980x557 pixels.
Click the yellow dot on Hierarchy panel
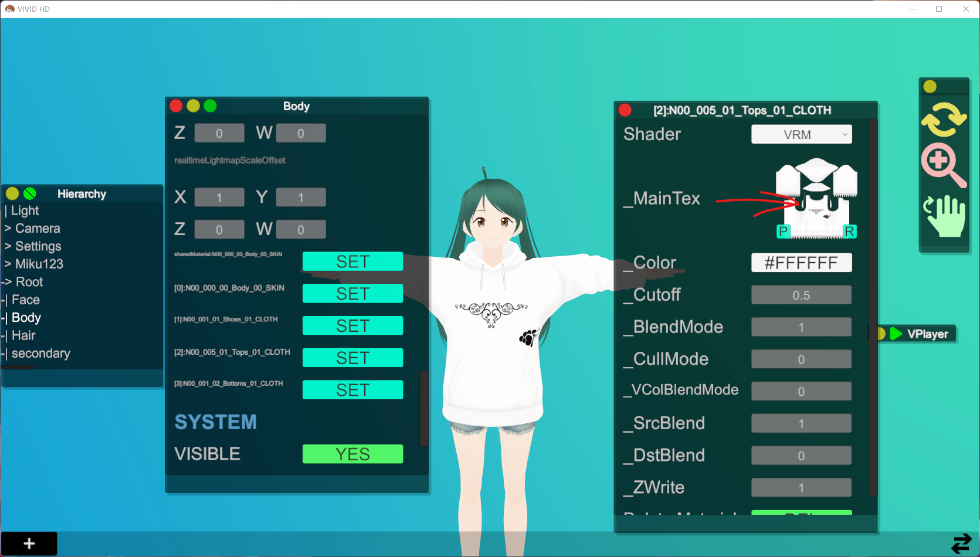[x=12, y=193]
